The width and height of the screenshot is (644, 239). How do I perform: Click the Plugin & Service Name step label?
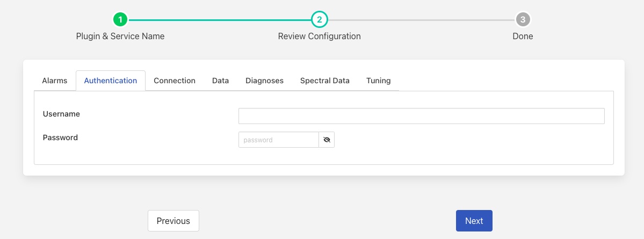(120, 37)
